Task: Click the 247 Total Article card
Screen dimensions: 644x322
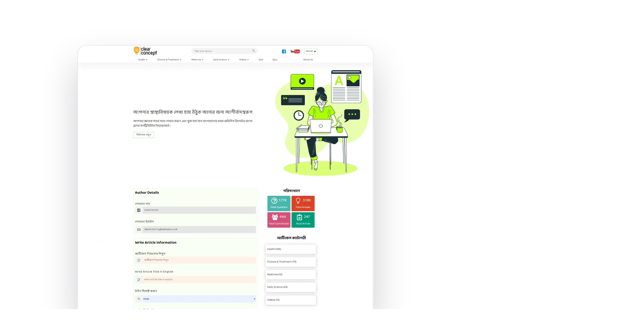Action: point(303,220)
